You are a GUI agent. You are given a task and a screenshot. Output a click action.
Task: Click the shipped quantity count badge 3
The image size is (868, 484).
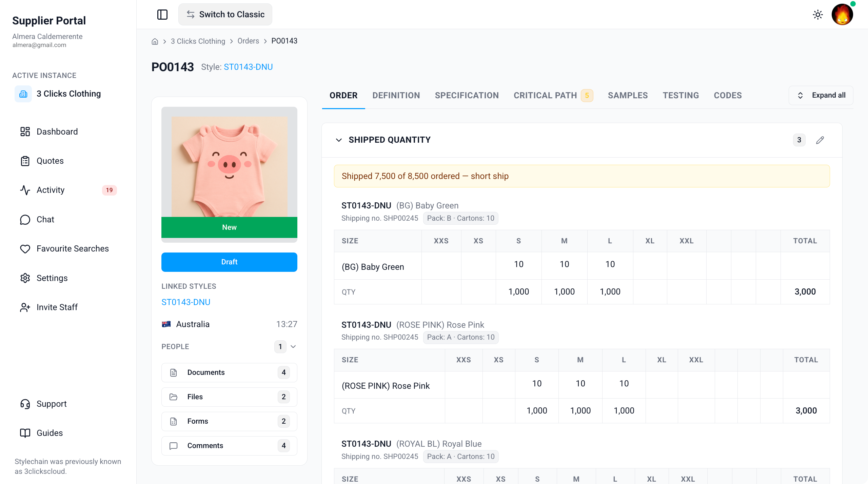point(799,140)
